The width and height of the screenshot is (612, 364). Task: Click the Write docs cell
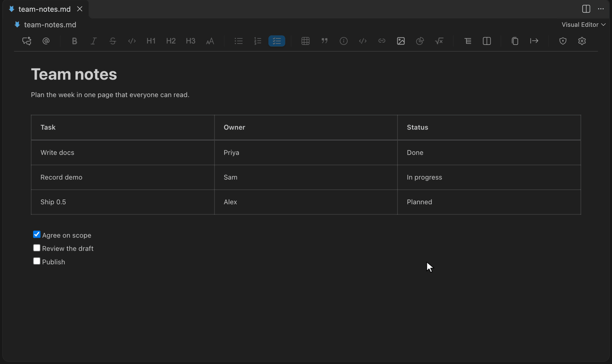pyautogui.click(x=123, y=152)
